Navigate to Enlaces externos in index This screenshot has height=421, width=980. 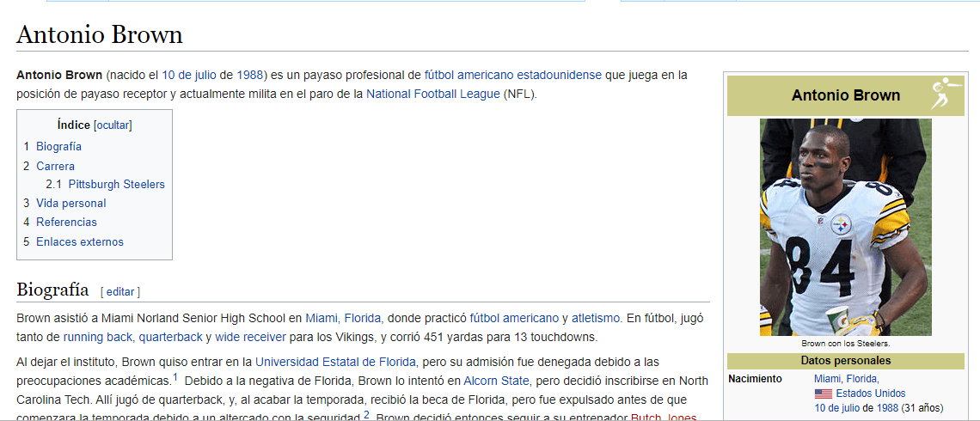pyautogui.click(x=79, y=242)
